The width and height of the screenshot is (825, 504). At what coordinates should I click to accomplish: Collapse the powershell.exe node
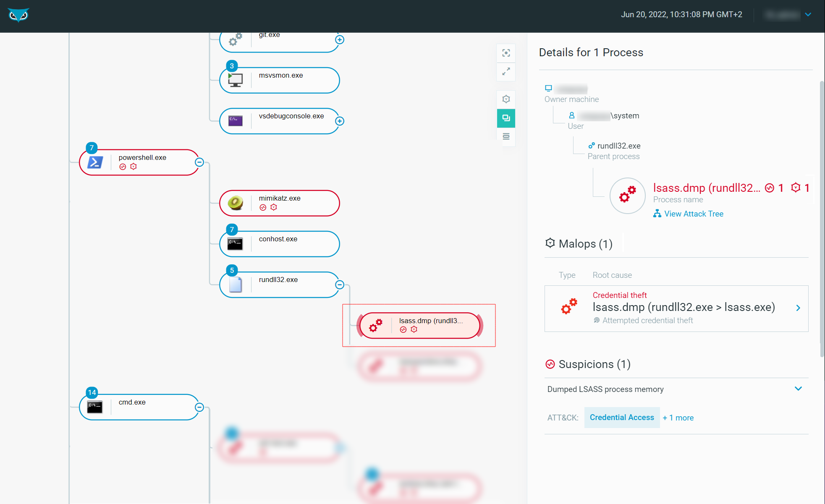199,162
